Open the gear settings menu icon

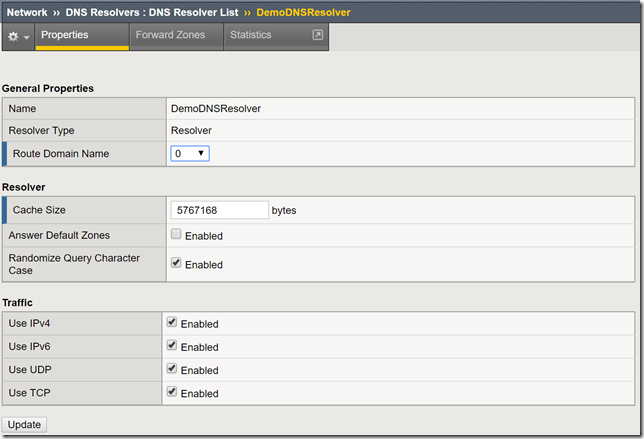point(13,36)
